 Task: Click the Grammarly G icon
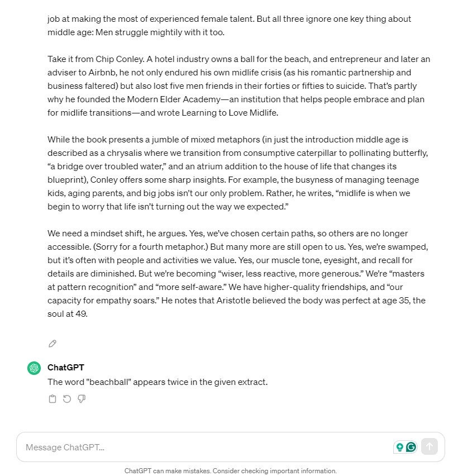click(x=411, y=447)
